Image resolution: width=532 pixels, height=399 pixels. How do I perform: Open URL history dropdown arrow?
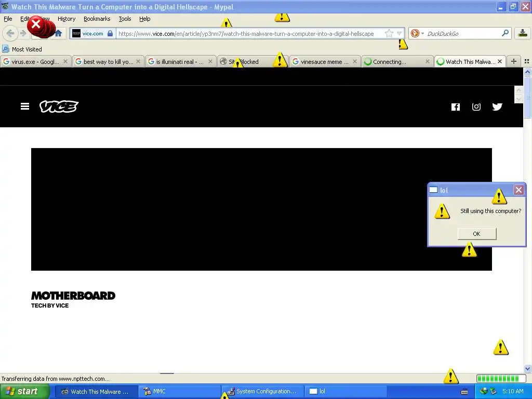tap(400, 33)
